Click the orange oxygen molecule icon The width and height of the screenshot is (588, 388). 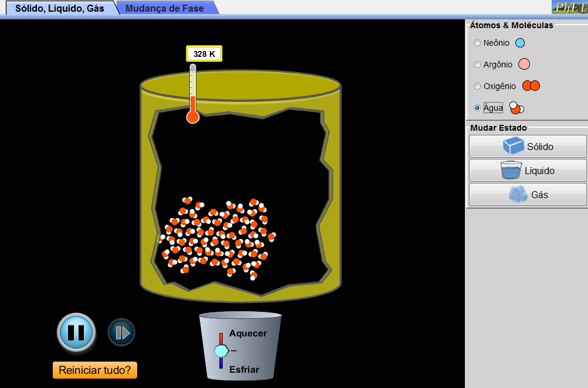click(x=531, y=86)
